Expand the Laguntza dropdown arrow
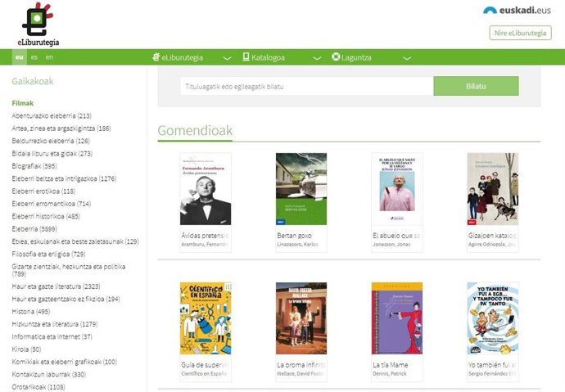This screenshot has height=392, width=565. coord(406,58)
